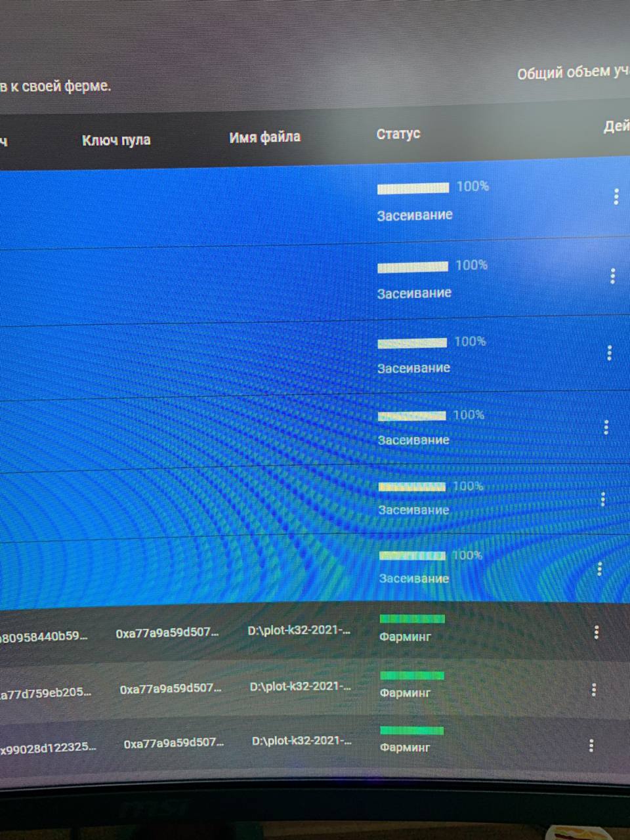Click the topmost Засеивание status label
The height and width of the screenshot is (840, 630).
tap(415, 215)
